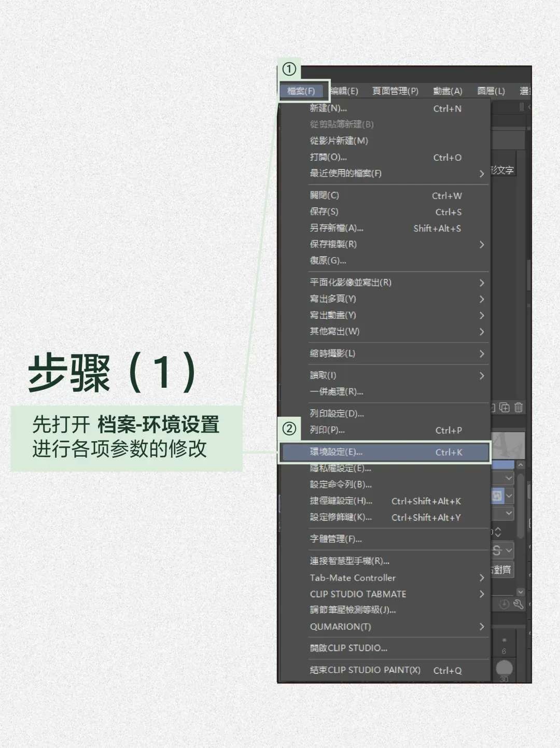The image size is (560, 748).
Task: Expand the 最近使用的檔案 submenu arrow
Action: point(482,174)
